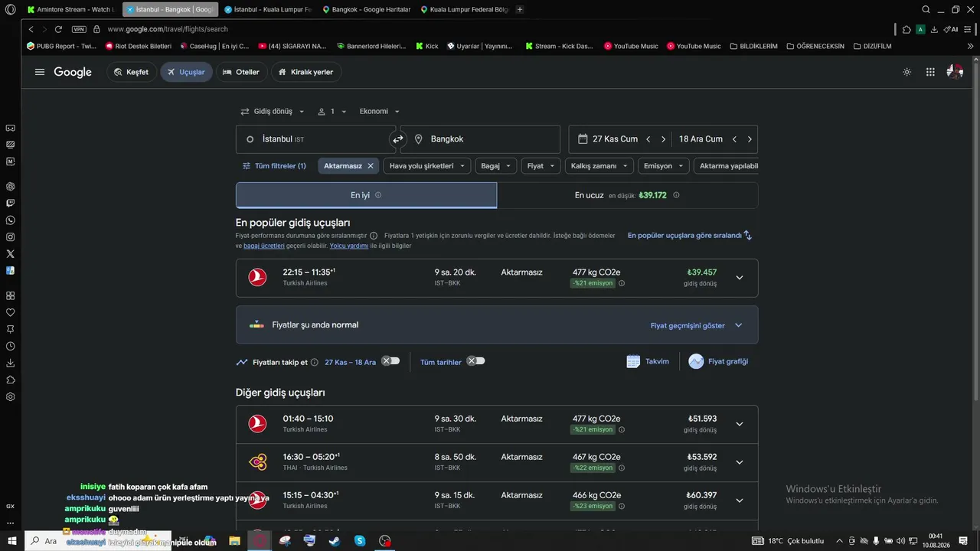This screenshot has height=551, width=980.
Task: Open sidebar settings gear
Action: [x=11, y=396]
